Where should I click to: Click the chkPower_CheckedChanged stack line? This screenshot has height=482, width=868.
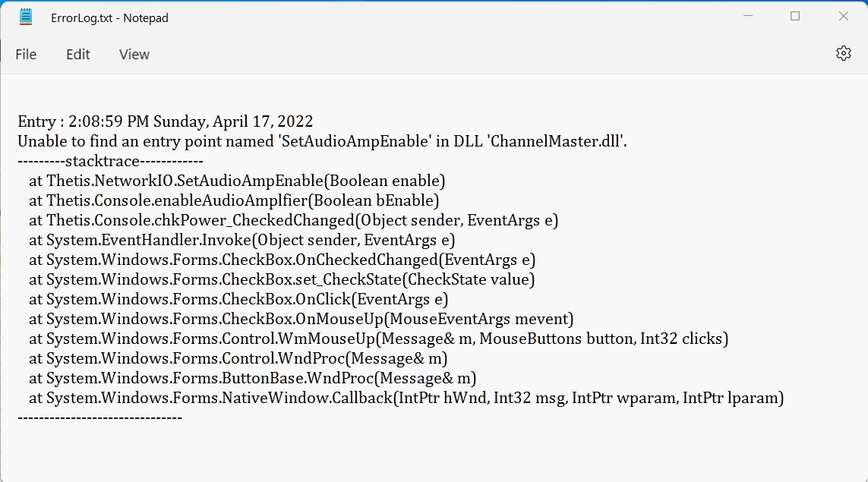tap(293, 220)
